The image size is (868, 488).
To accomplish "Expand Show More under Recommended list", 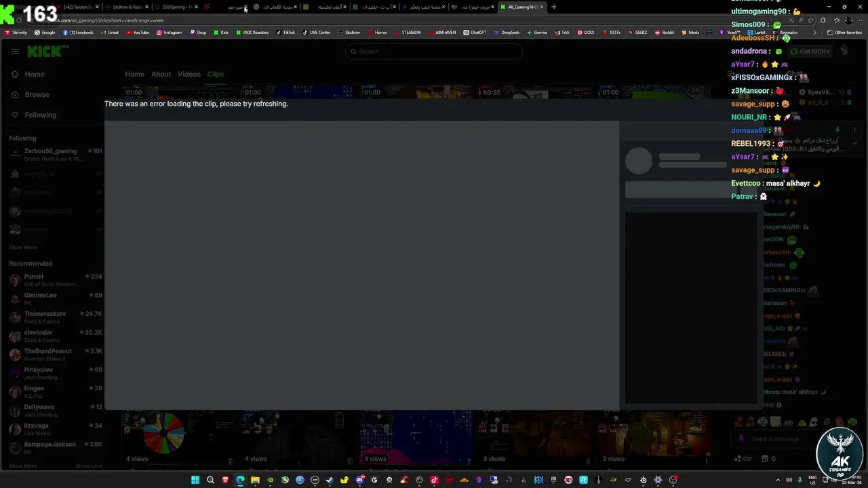I will (22, 466).
